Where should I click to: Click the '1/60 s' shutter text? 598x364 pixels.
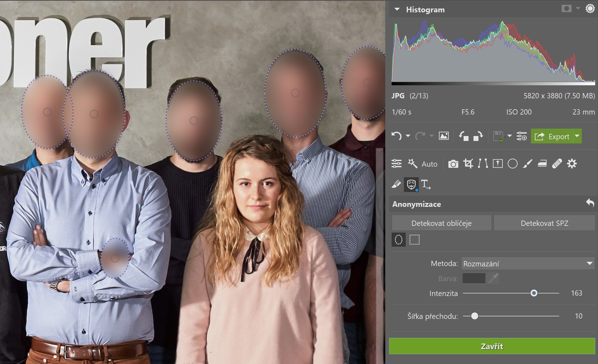(401, 112)
